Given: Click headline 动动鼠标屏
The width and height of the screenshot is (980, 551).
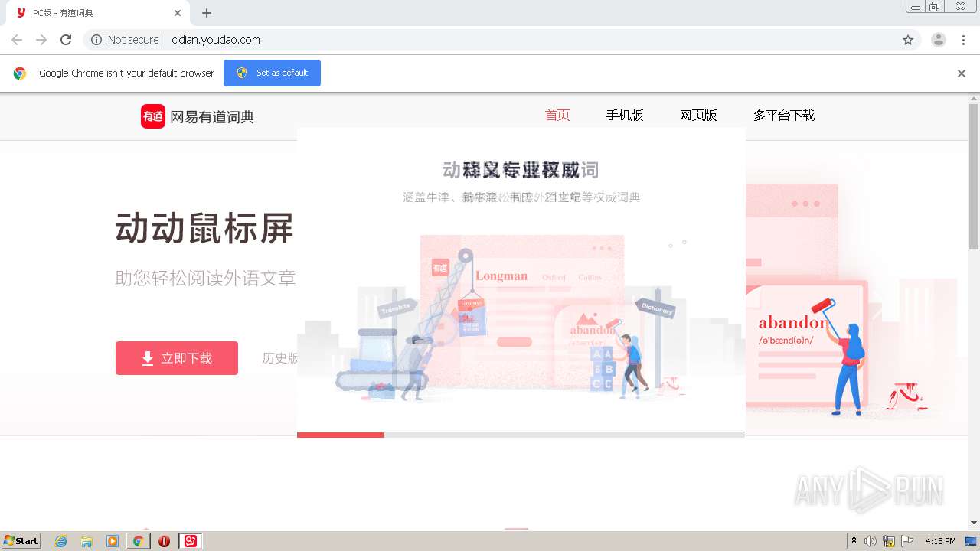Looking at the screenshot, I should tap(204, 228).
